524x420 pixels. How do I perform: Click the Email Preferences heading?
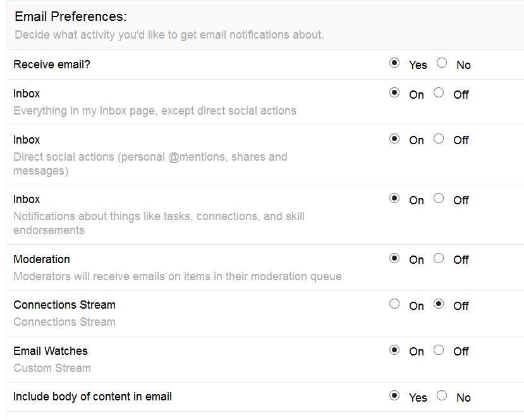70,16
